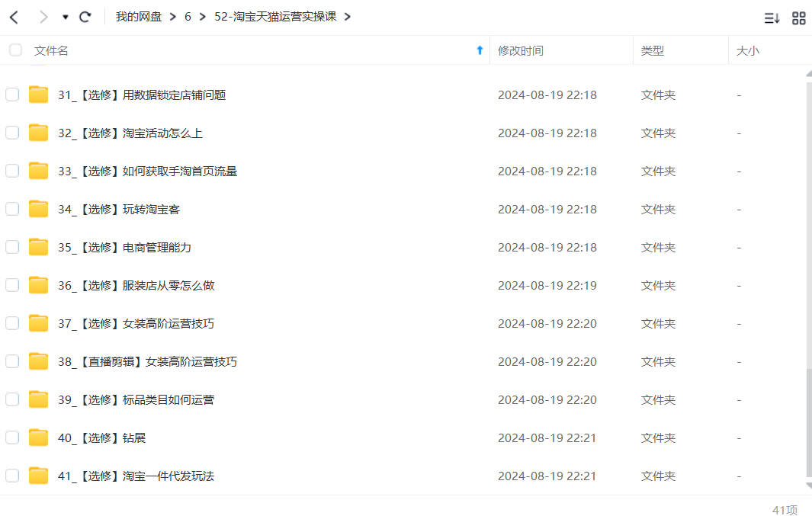Click folder icon of 34_玩转淘宝客
The height and width of the screenshot is (516, 812).
(x=38, y=209)
